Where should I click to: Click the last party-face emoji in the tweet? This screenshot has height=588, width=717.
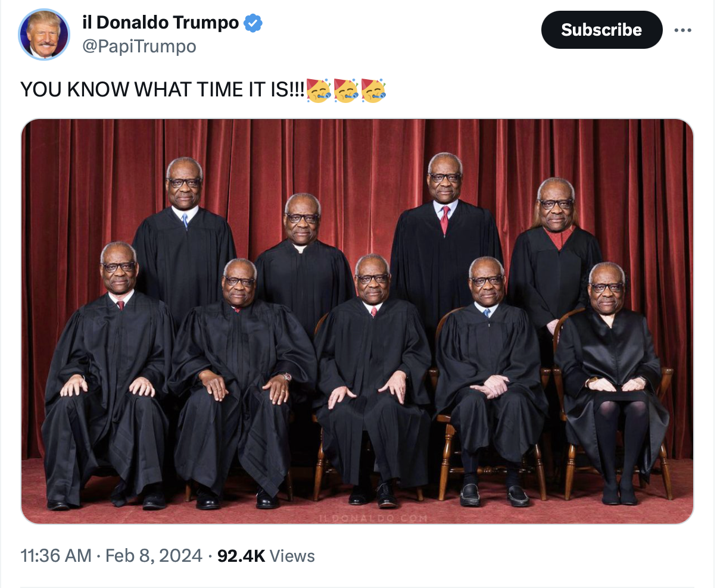[x=373, y=89]
